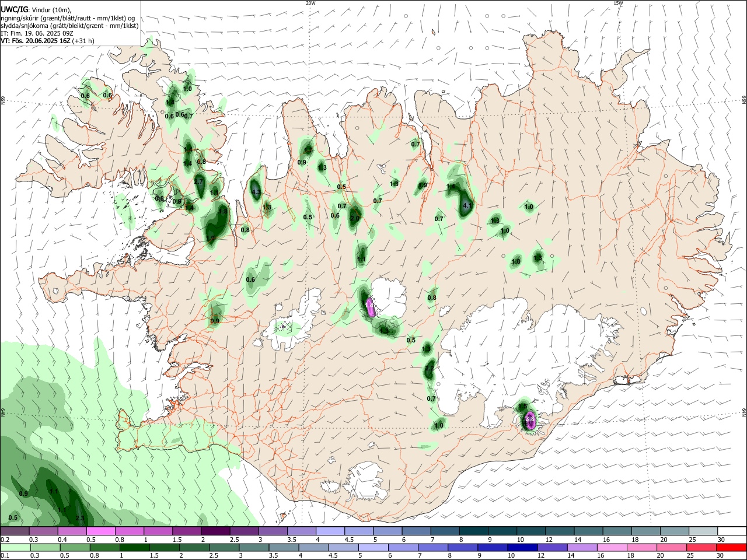The image size is (747, 560).
Task: Select the darkest purple 2 mm snow swatch
Action: click(215, 531)
